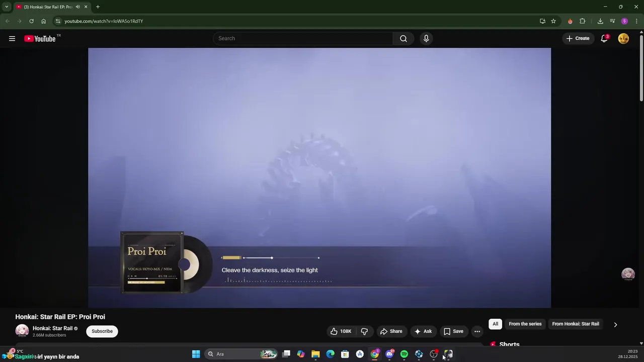Like the video (108K)
This screenshot has height=362, width=644.
pyautogui.click(x=341, y=331)
